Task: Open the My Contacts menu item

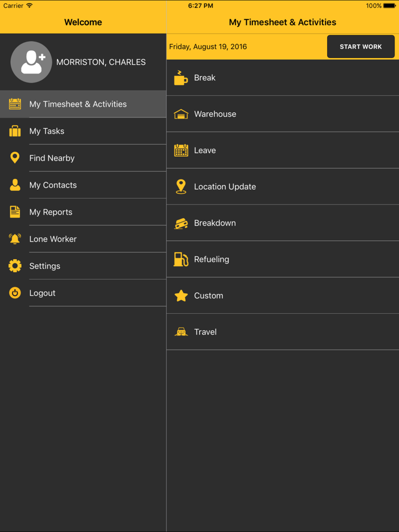Action: (x=83, y=185)
